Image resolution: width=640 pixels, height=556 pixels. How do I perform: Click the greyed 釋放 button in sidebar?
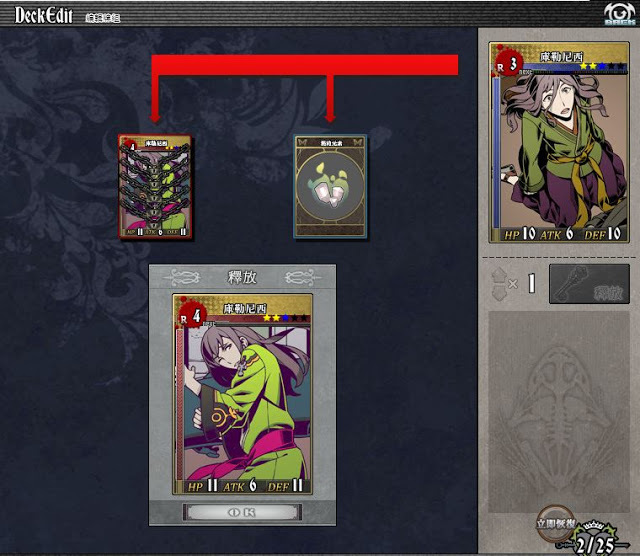589,284
